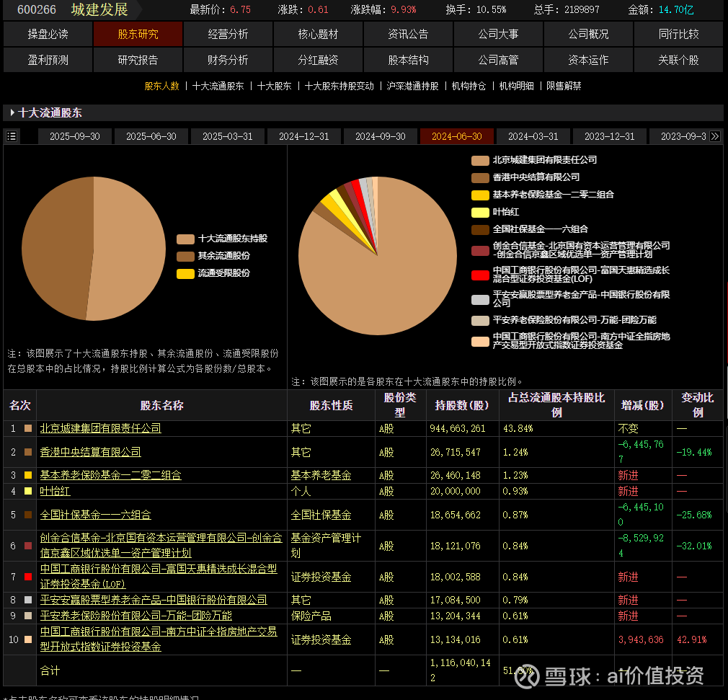Switch to the 财务分析 tab
This screenshot has height=700, width=728.
click(x=228, y=60)
